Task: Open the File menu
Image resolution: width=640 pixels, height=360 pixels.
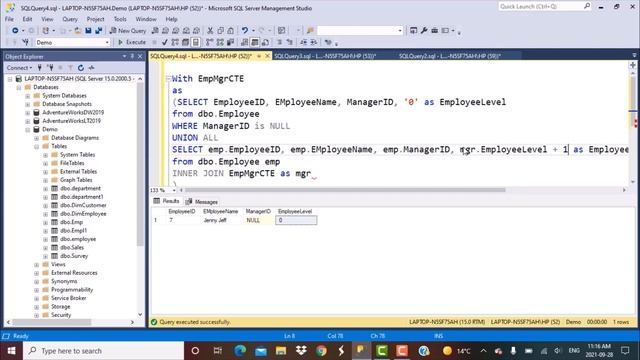Action: click(9, 19)
